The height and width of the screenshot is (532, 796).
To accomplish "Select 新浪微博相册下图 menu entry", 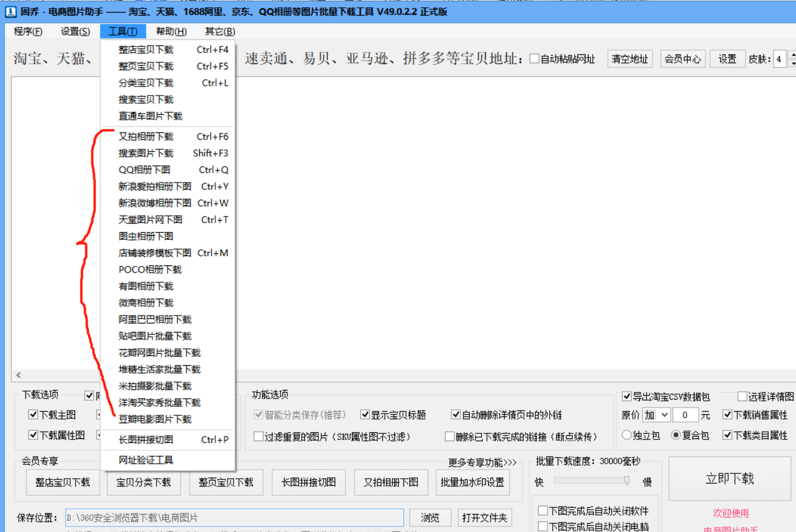I will [168, 203].
